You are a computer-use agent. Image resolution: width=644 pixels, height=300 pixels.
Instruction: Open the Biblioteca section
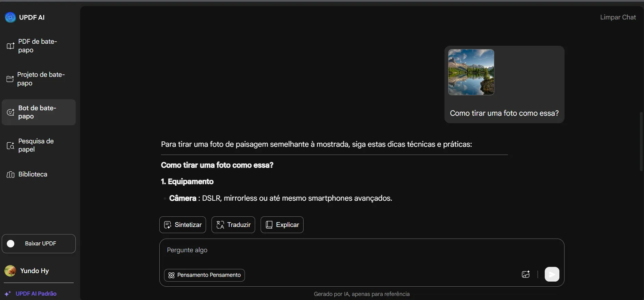coord(39,174)
